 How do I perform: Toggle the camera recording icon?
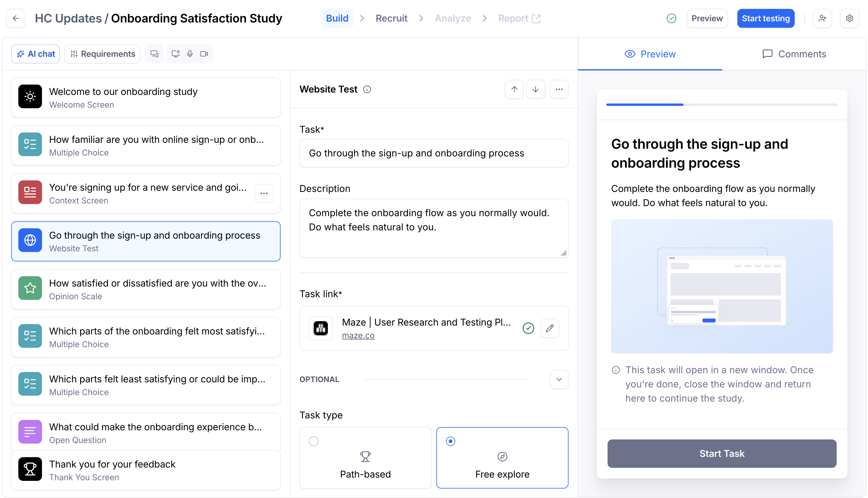point(204,54)
